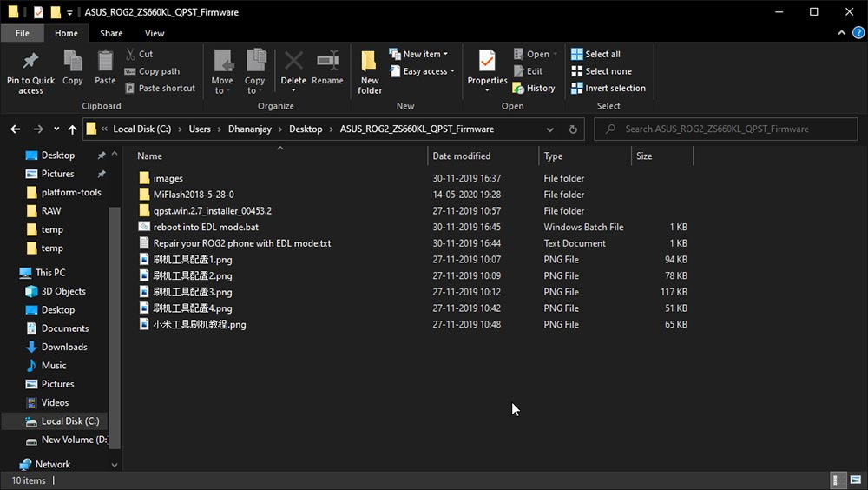Select Repair your ROG2 phone with EDL mode.txt
The height and width of the screenshot is (490, 868).
pyautogui.click(x=235, y=243)
